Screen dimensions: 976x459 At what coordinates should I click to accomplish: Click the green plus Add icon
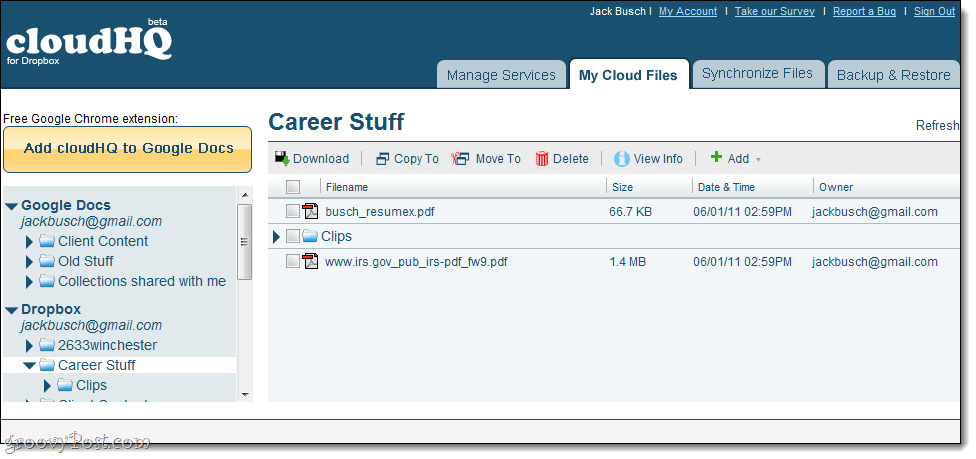point(716,158)
